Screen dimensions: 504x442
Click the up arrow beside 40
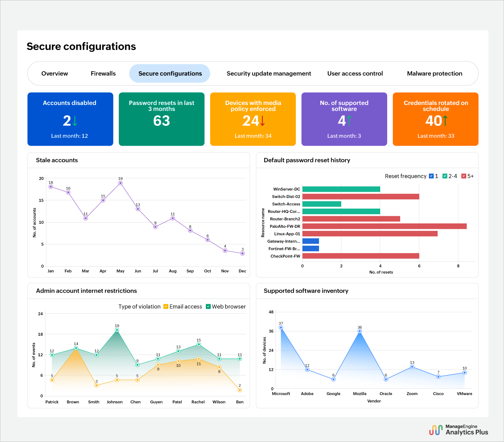point(445,121)
